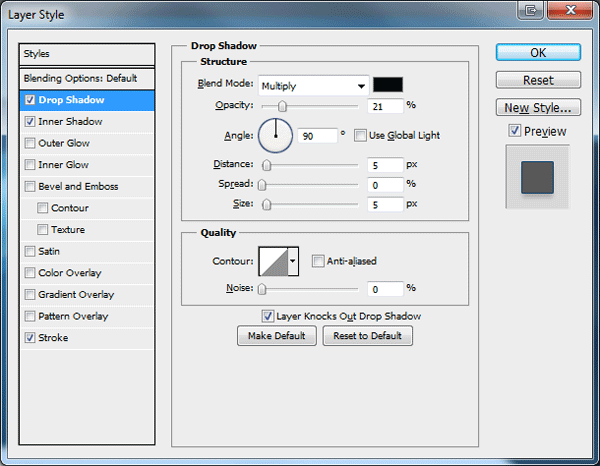Turn on Color Overlay checkbox
The width and height of the screenshot is (600, 466).
(30, 273)
